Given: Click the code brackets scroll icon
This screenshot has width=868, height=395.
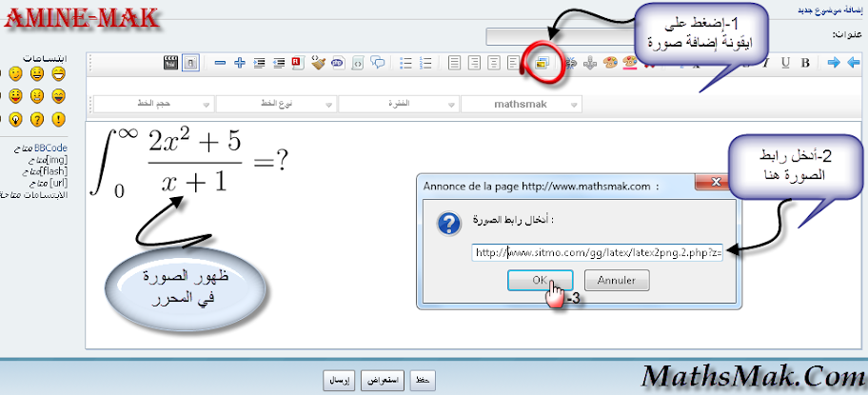Looking at the screenshot, I should click(x=358, y=63).
